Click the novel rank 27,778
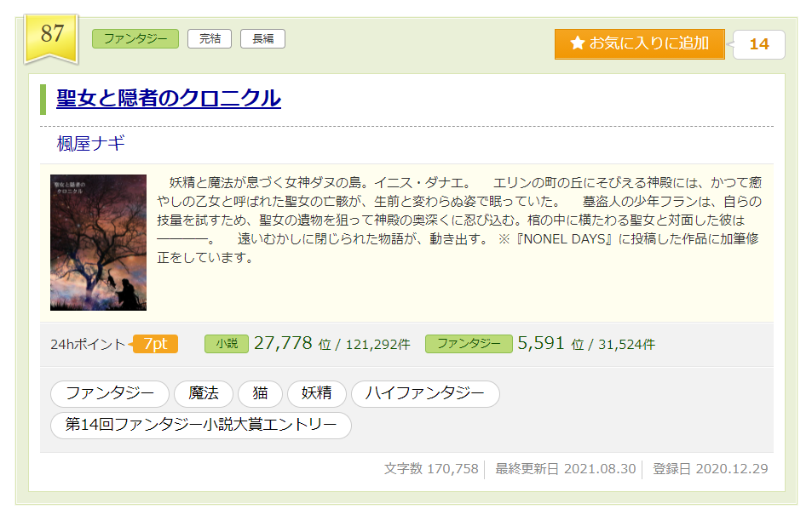The image size is (812, 515). pyautogui.click(x=283, y=343)
